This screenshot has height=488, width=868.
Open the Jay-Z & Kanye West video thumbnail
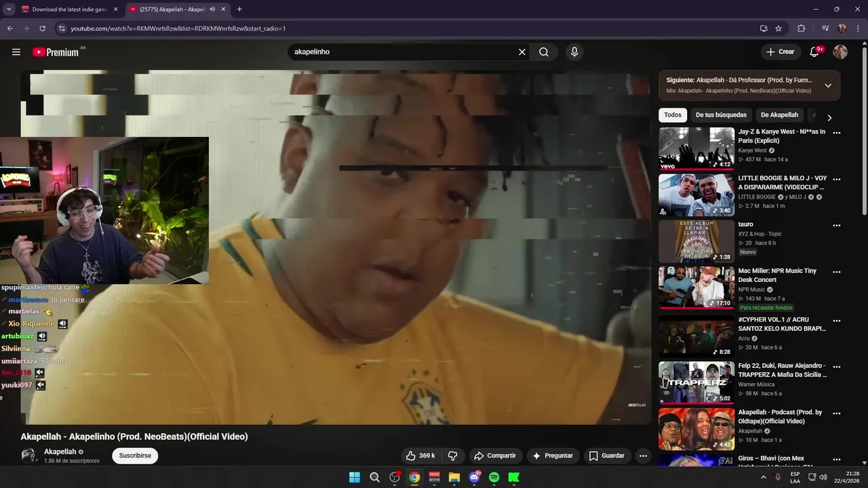point(696,148)
